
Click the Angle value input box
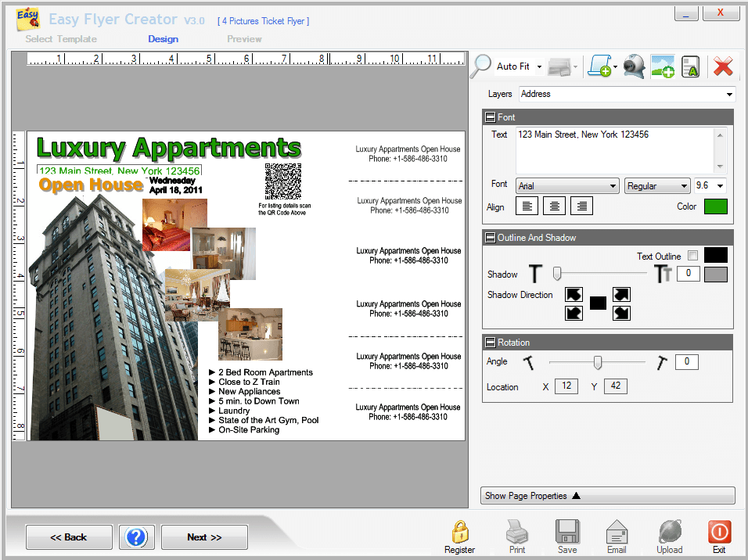[x=686, y=361]
